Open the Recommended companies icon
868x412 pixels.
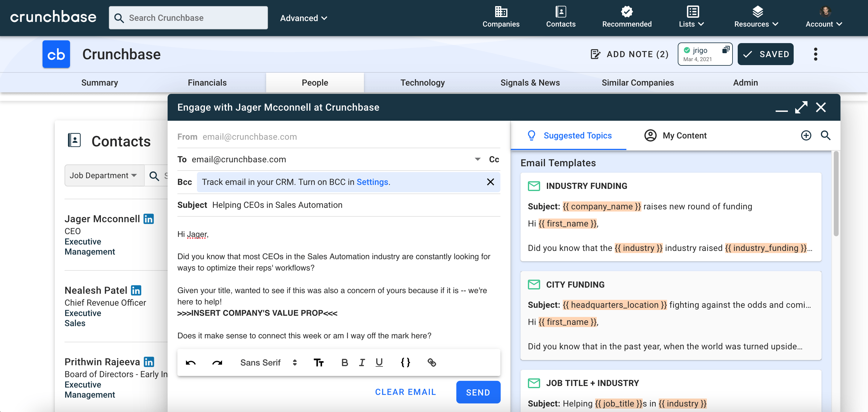click(626, 12)
